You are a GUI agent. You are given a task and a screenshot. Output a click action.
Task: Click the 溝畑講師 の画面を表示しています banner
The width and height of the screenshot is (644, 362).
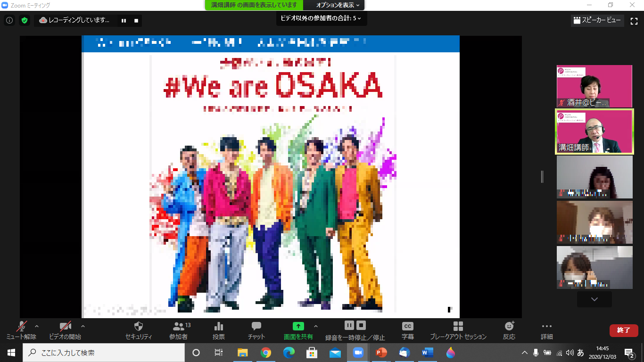click(254, 5)
